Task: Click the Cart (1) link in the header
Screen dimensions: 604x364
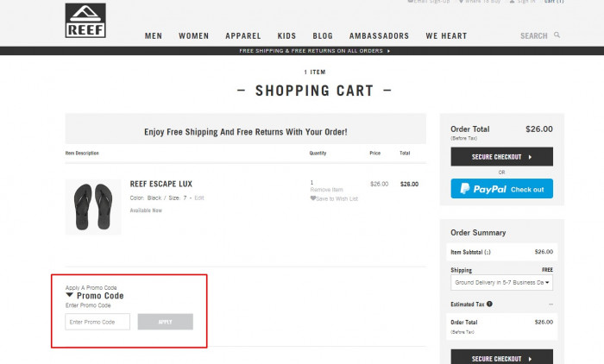Action: [554, 2]
